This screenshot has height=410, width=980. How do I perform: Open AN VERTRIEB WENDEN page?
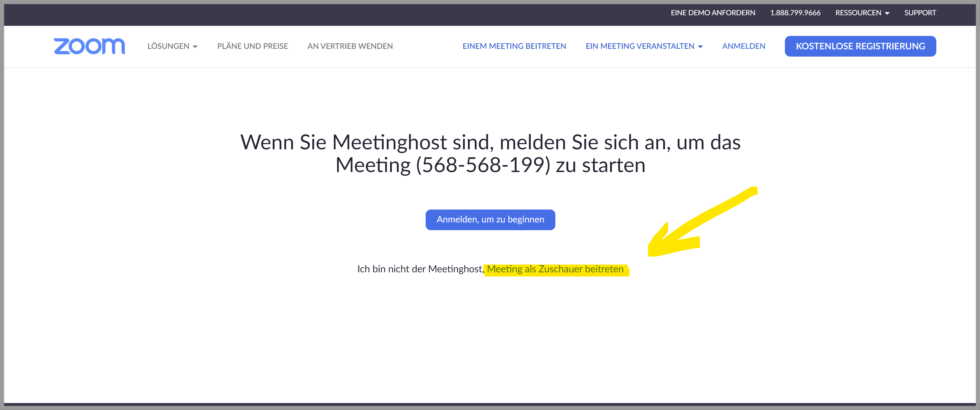click(x=350, y=46)
